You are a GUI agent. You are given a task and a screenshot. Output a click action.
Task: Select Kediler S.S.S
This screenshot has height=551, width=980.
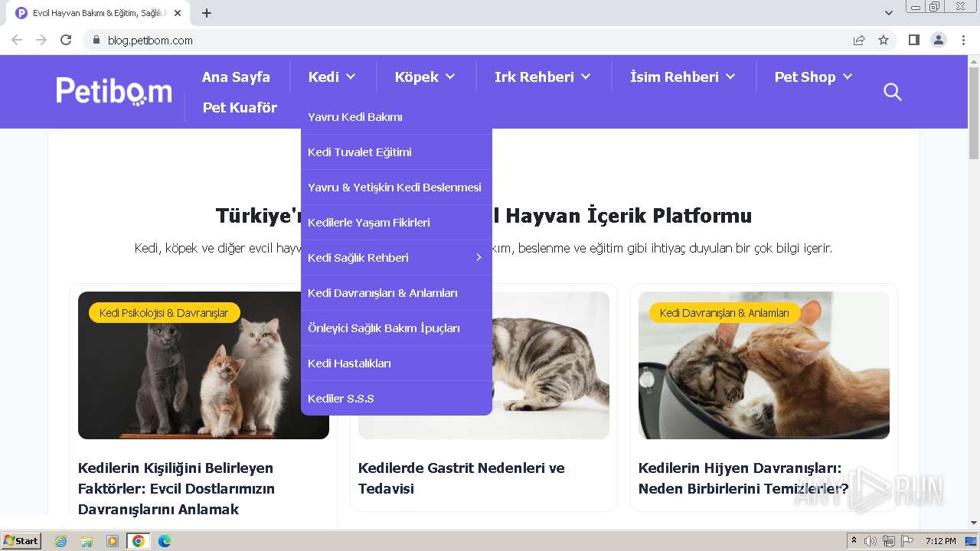397,399
